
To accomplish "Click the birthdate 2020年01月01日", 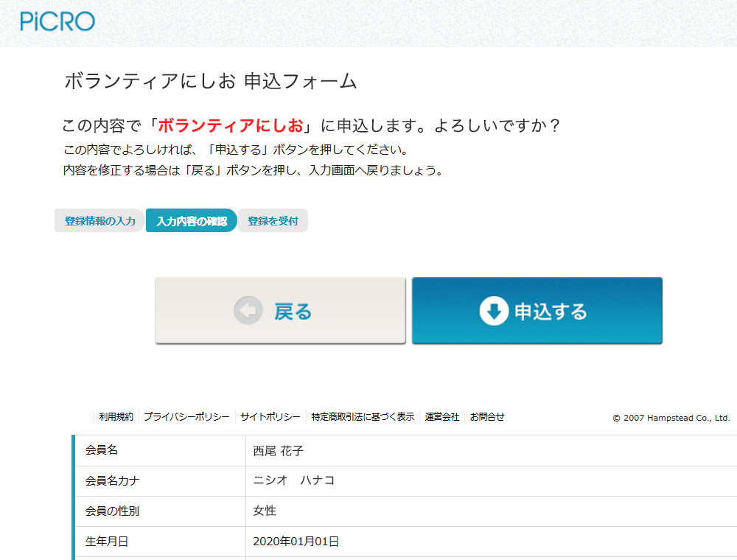I will tap(296, 542).
